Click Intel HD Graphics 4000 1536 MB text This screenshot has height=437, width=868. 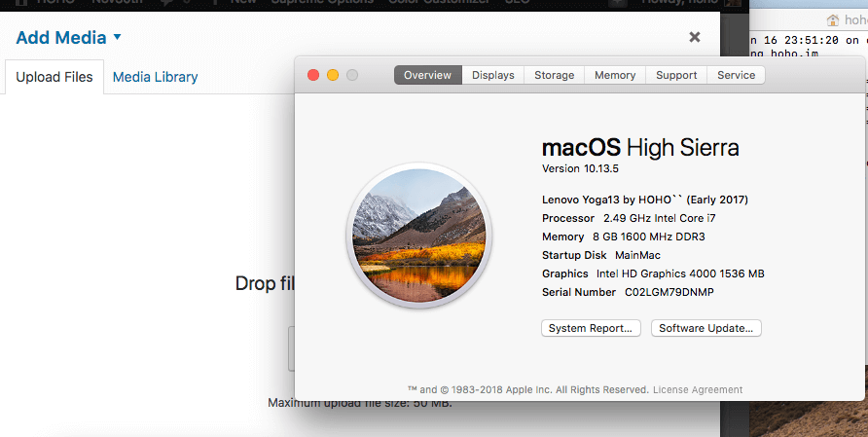(680, 273)
